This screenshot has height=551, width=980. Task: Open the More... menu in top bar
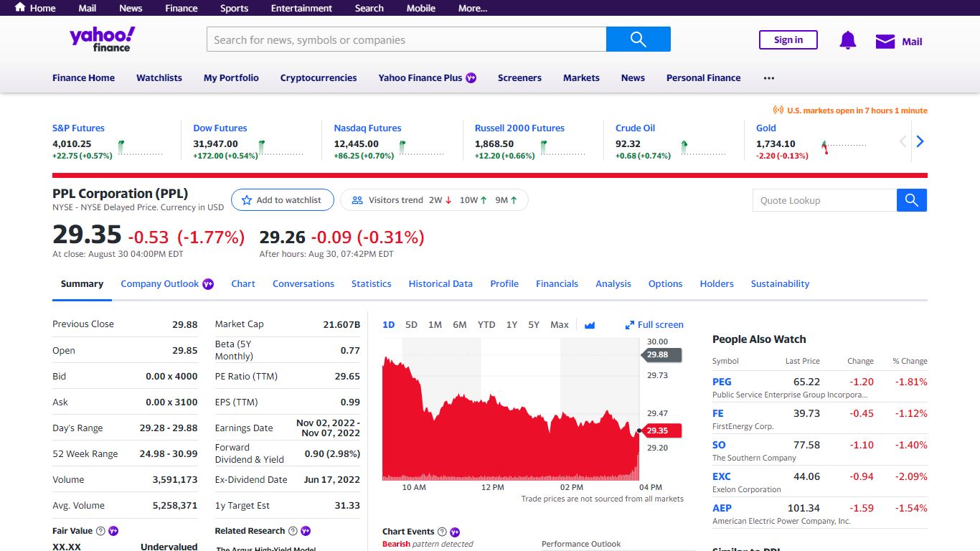[473, 8]
